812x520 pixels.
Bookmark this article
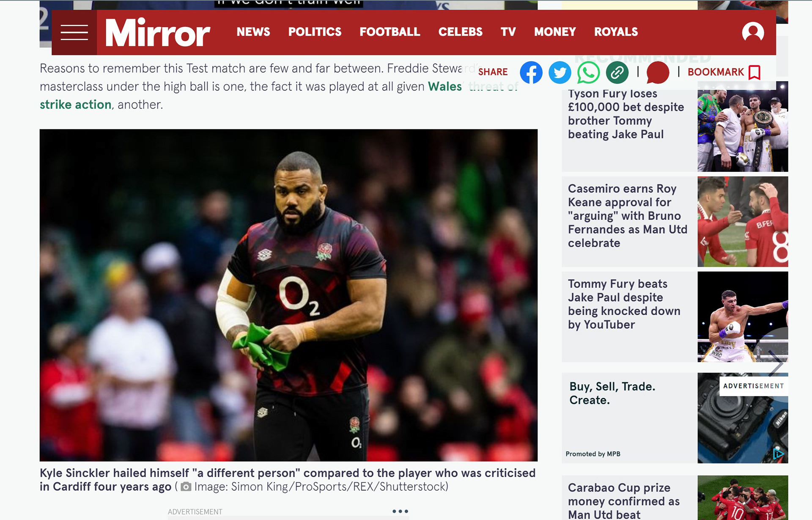coord(724,72)
